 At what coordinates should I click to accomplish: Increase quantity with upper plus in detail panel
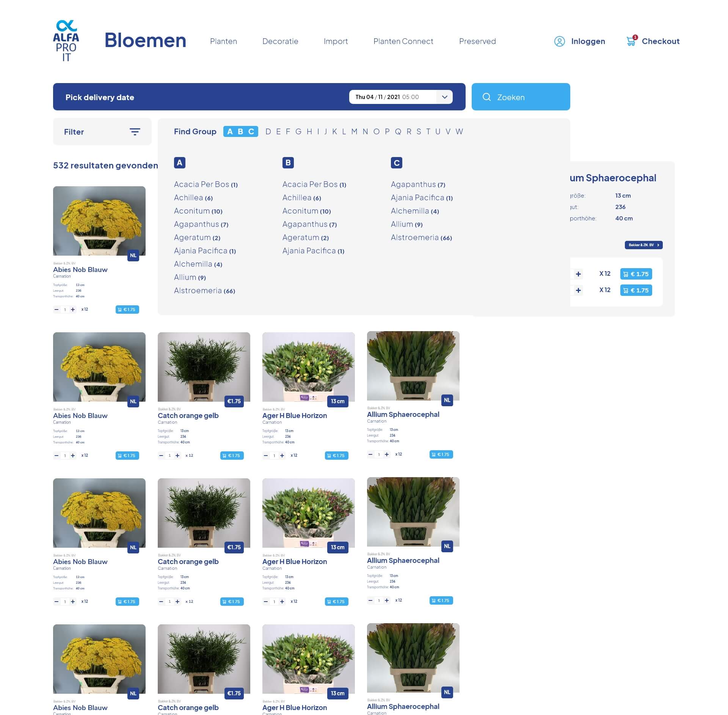pyautogui.click(x=578, y=274)
